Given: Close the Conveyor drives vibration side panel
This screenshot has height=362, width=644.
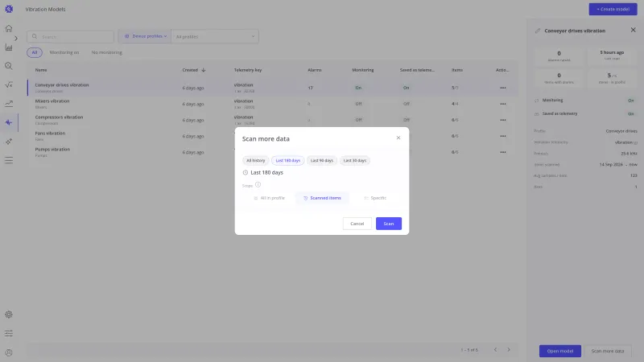Looking at the screenshot, I should (633, 30).
